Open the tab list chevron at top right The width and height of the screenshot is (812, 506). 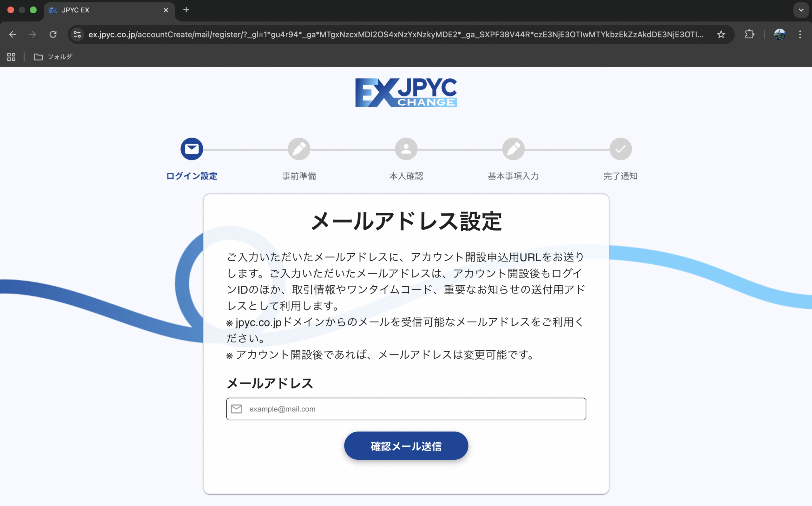click(801, 10)
